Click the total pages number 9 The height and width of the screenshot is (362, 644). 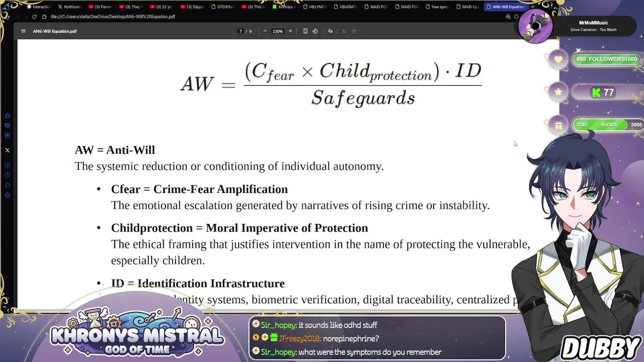tap(251, 31)
